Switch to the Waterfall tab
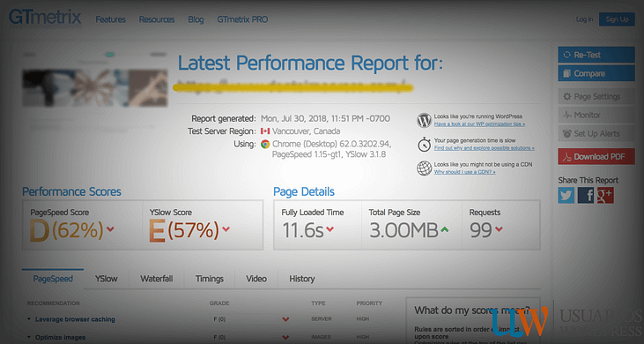This screenshot has width=644, height=344. coord(157,279)
